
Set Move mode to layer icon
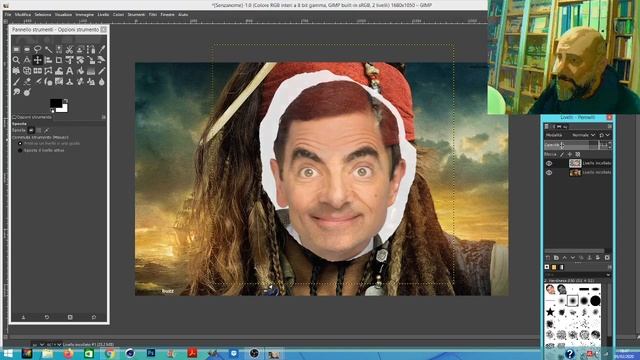[31, 130]
